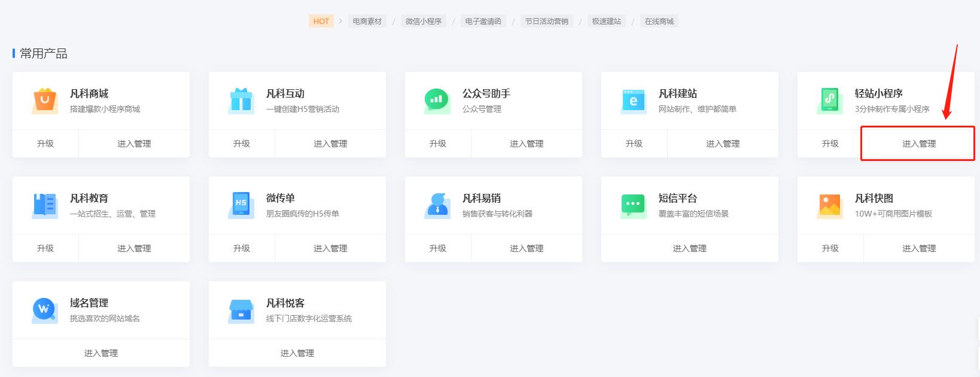This screenshot has width=980, height=377.
Task: Enter management for 凡科悦客
Action: tap(297, 353)
